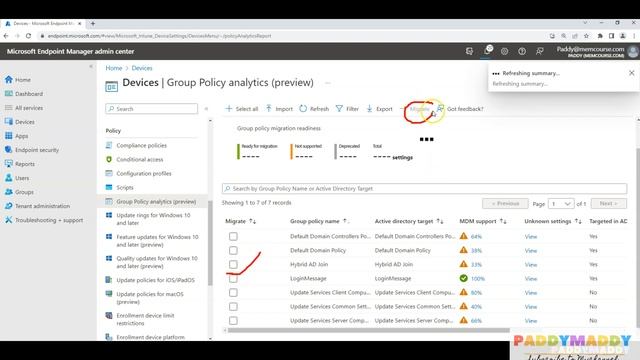Open Dashboard in the left navigation
Screen dimensions: 640x360
tap(24, 94)
